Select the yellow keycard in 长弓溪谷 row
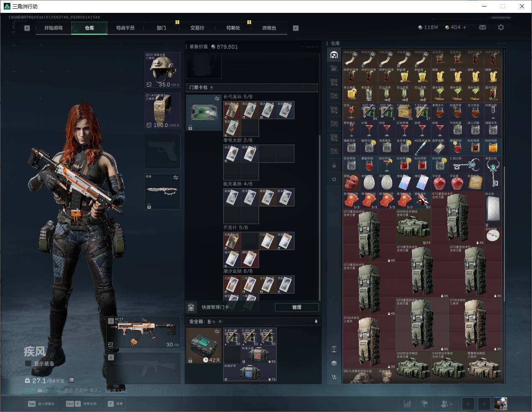 coord(232,110)
